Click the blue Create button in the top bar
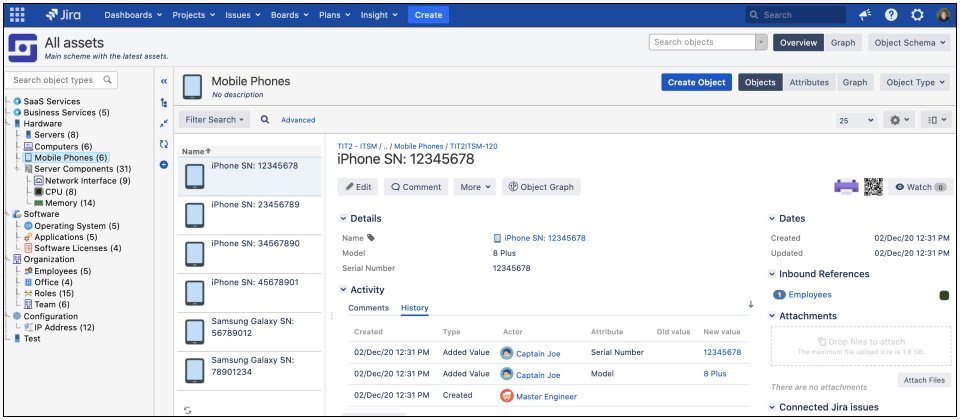Screen dimensions: 960x420 (x=429, y=15)
